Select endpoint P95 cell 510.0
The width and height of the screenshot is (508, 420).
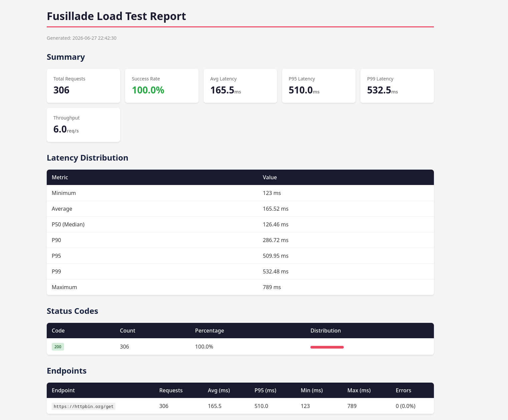261,406
